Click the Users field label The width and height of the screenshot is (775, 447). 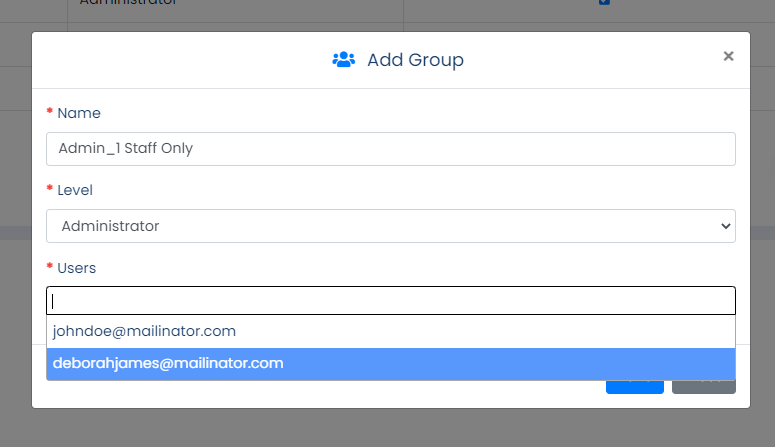pyautogui.click(x=77, y=268)
